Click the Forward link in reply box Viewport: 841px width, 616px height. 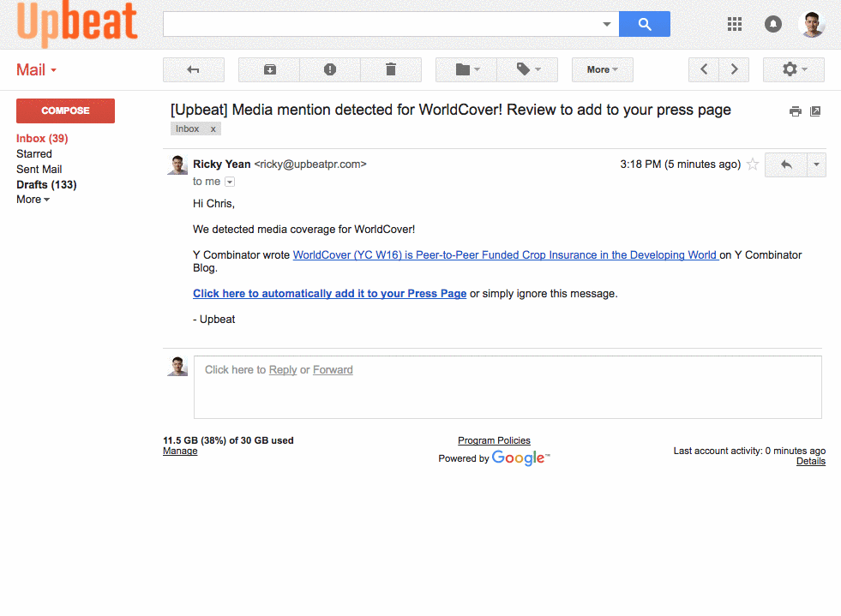pos(333,370)
